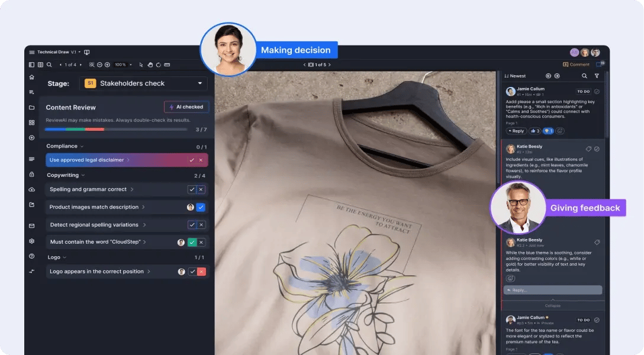Open the hamburger menu next to Technical Draw
Viewport: 644px width, 355px height.
(31, 52)
